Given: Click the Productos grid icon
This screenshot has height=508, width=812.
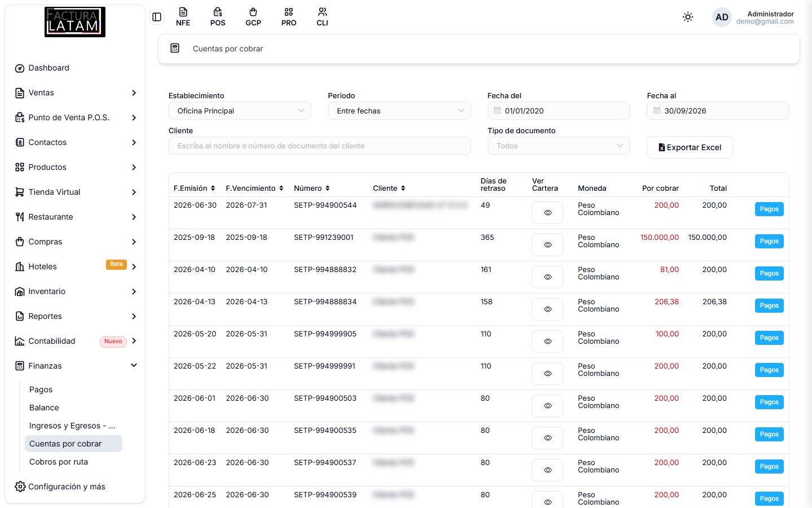Looking at the screenshot, I should tap(20, 168).
